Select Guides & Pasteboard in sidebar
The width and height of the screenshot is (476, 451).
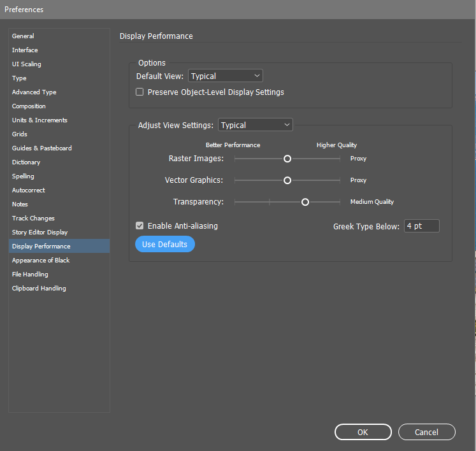pyautogui.click(x=42, y=148)
